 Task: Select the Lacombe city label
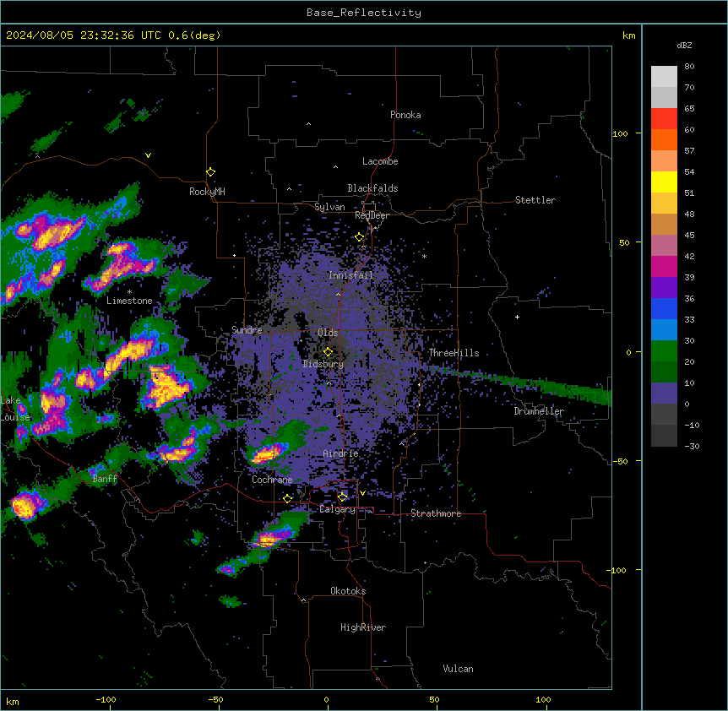coord(380,161)
